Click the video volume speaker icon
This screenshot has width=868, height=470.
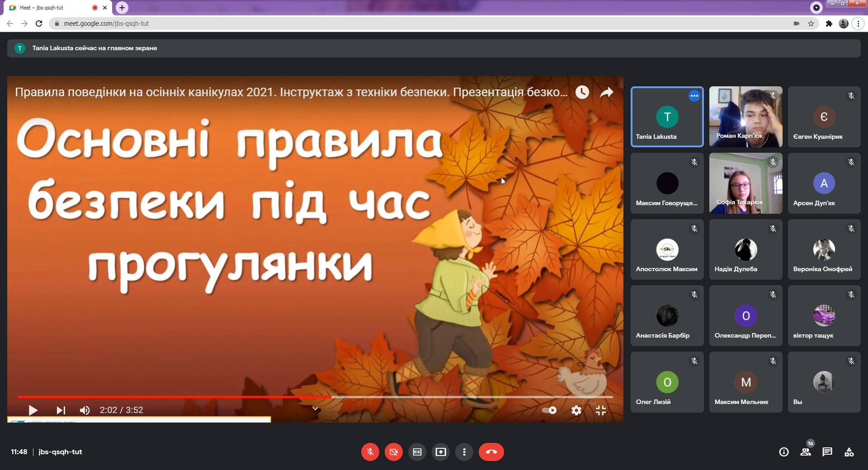pos(85,410)
